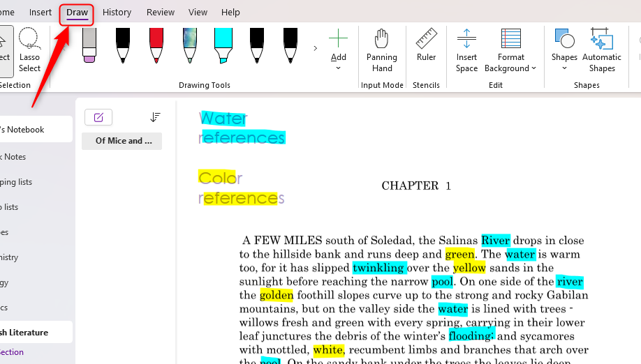This screenshot has width=641, height=364.
Task: Open the Draw tab
Action: tap(77, 13)
